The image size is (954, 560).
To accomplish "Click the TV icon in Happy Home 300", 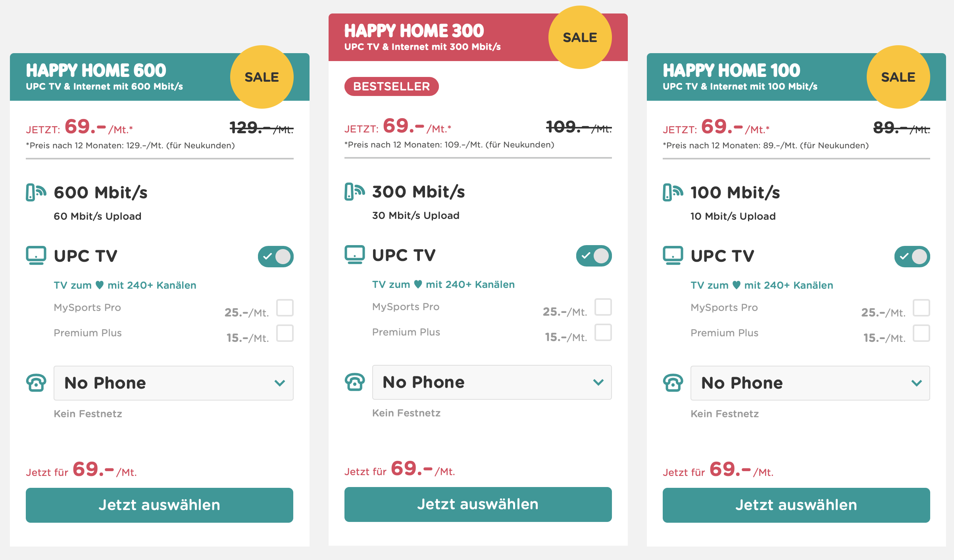I will (x=354, y=255).
